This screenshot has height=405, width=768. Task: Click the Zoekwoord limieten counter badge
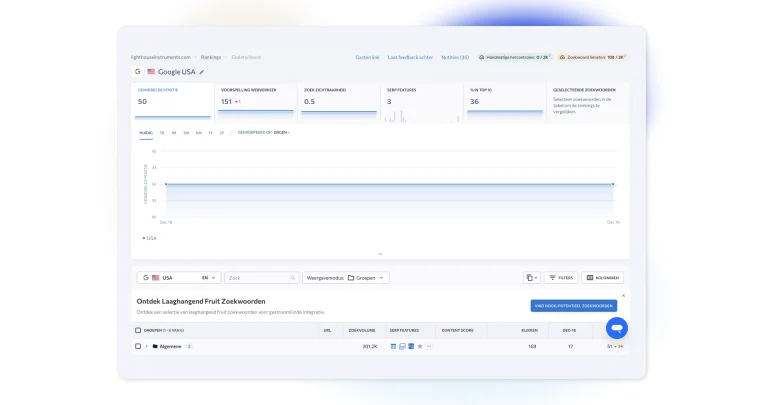tap(593, 57)
